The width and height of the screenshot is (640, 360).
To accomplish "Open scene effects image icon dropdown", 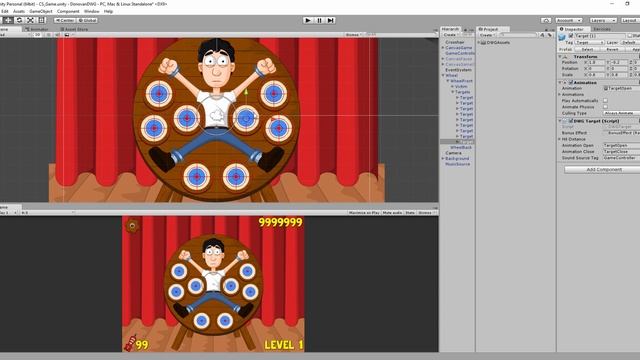I will coord(67,35).
